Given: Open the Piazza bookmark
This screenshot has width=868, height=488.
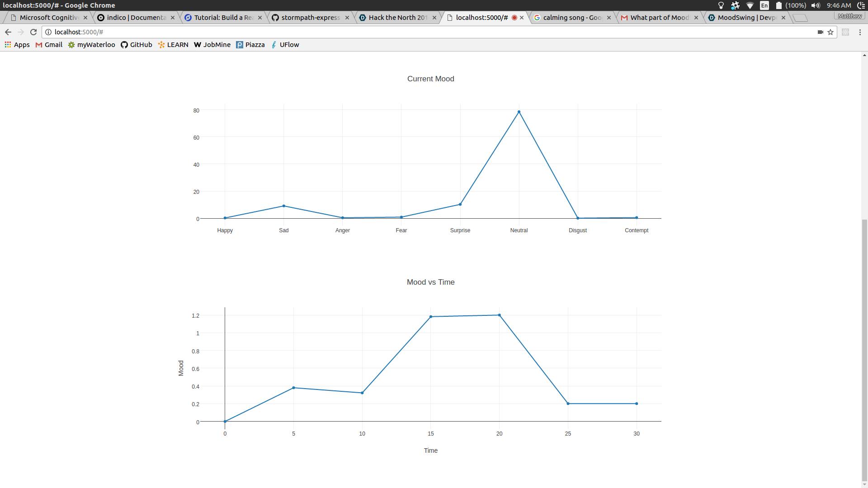Looking at the screenshot, I should coord(250,45).
